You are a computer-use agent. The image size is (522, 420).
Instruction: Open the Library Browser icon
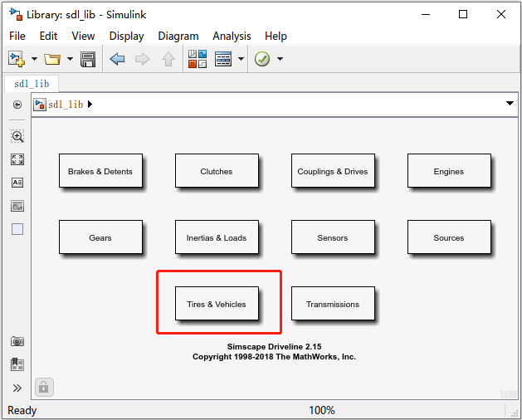[x=198, y=59]
